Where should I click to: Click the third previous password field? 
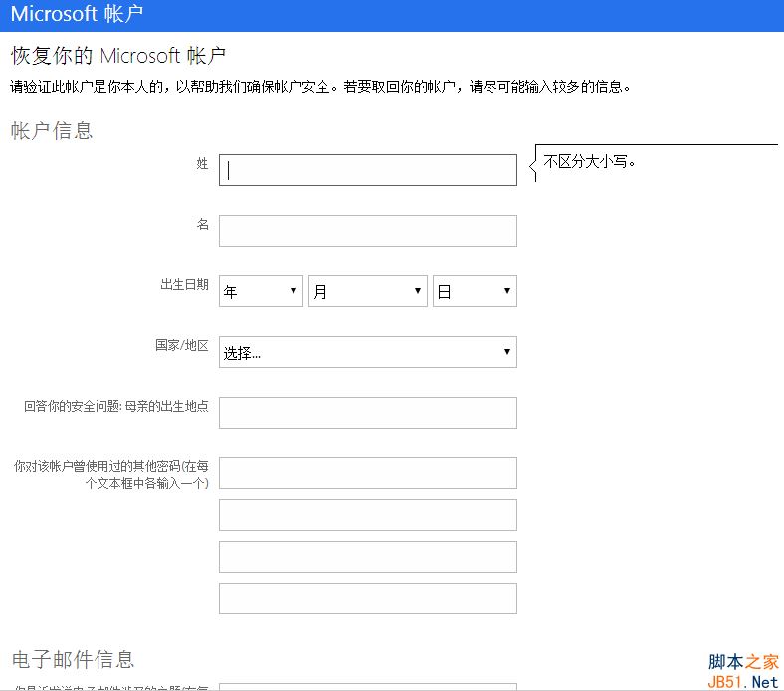coord(368,557)
